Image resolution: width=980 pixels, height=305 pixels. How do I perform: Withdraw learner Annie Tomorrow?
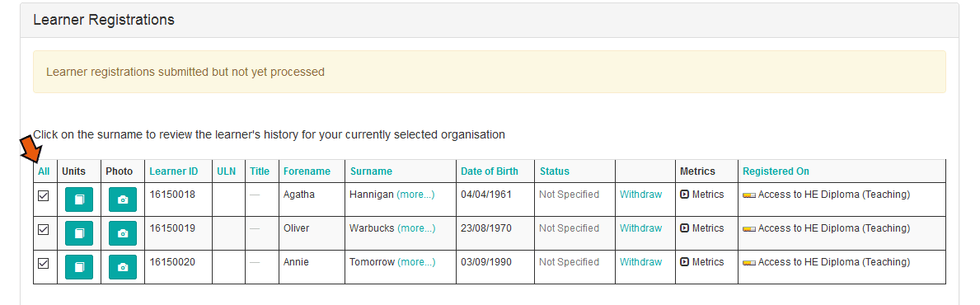click(x=640, y=262)
